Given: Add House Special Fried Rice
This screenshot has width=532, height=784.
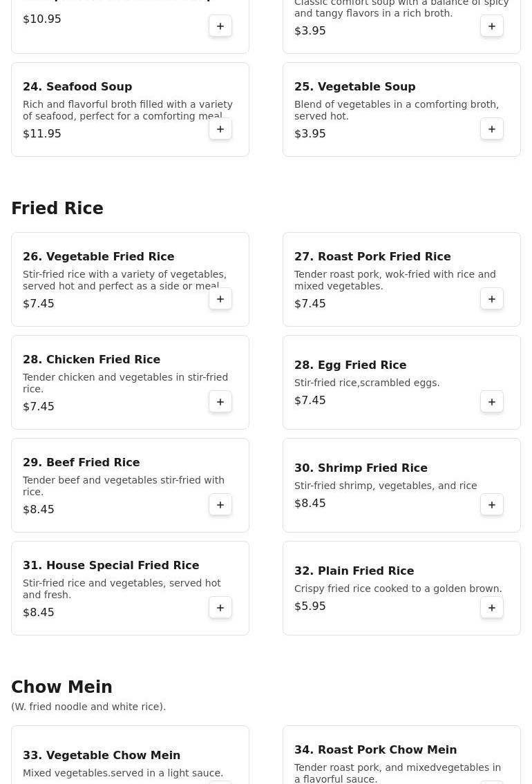Looking at the screenshot, I should click(x=220, y=608).
